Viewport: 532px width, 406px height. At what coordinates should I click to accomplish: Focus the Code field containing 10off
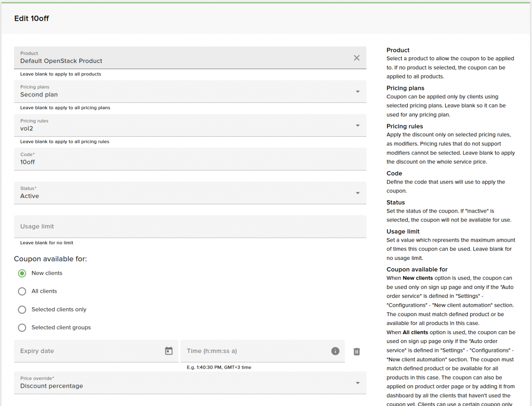pos(190,159)
